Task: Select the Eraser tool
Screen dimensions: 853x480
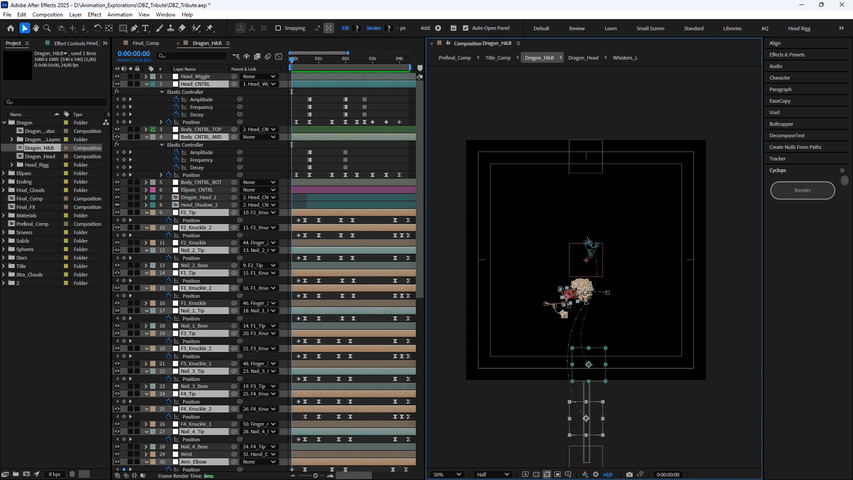Action: click(182, 28)
